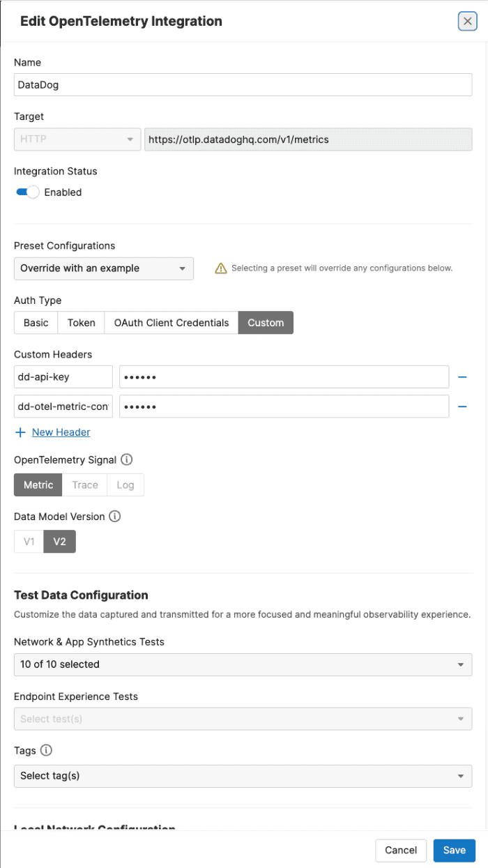Click the plus icon to add a header
This screenshot has width=488, height=868.
pos(20,432)
